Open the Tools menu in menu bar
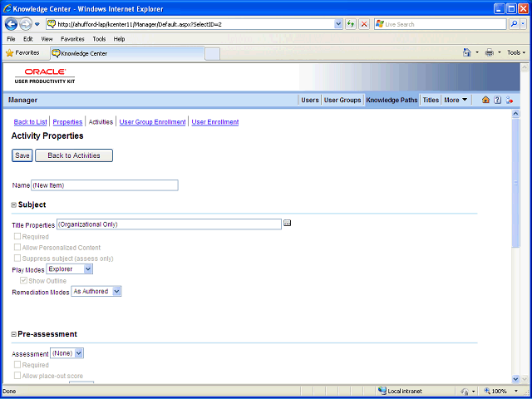The height and width of the screenshot is (399, 532). point(99,39)
